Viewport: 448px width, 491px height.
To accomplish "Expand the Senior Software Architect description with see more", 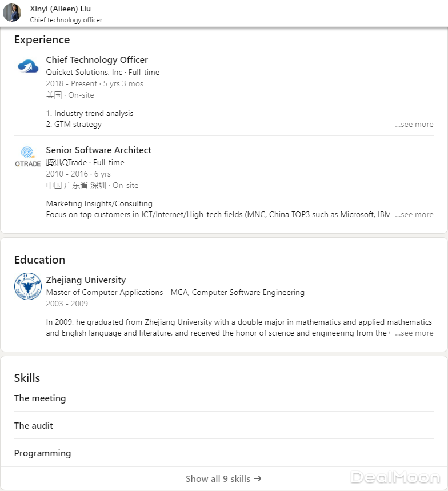I will (x=416, y=214).
